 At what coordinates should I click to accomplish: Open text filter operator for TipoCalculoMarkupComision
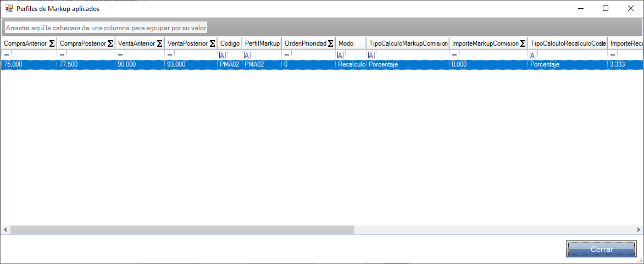pyautogui.click(x=371, y=55)
